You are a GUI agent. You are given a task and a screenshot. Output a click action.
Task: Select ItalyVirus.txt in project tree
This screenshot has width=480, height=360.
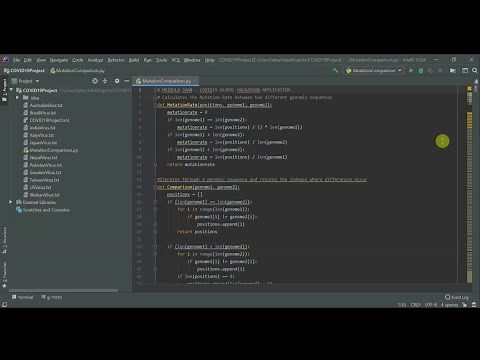click(x=39, y=135)
